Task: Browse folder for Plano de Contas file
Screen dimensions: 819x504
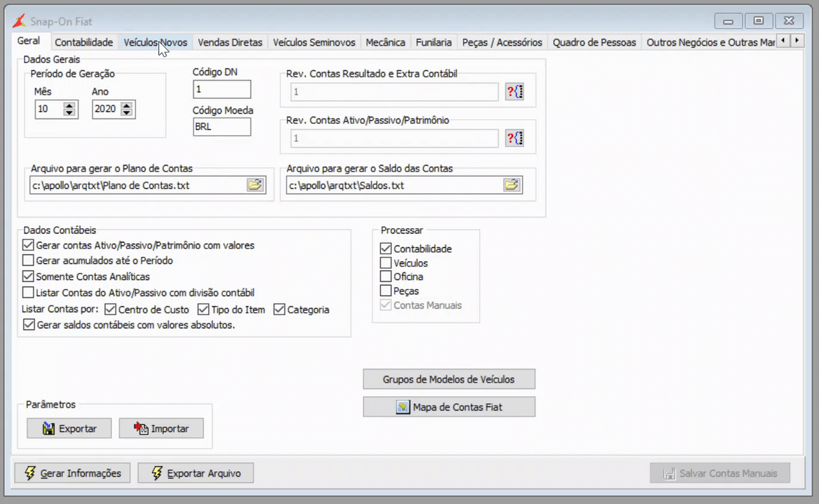Action: coord(255,185)
